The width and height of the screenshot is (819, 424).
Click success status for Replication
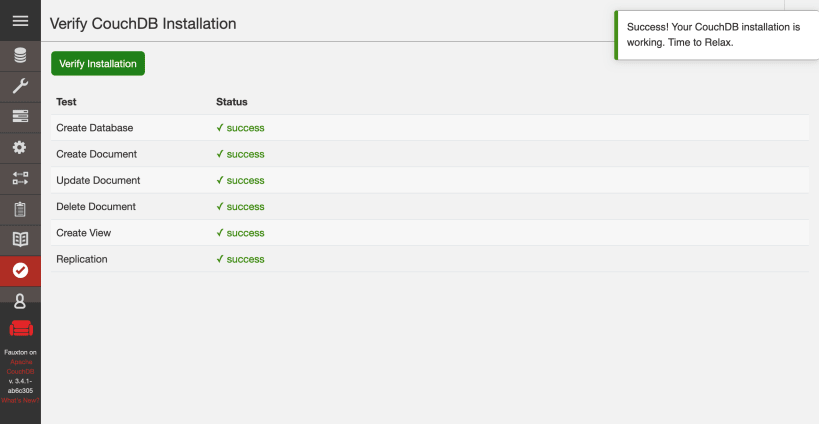(x=240, y=259)
